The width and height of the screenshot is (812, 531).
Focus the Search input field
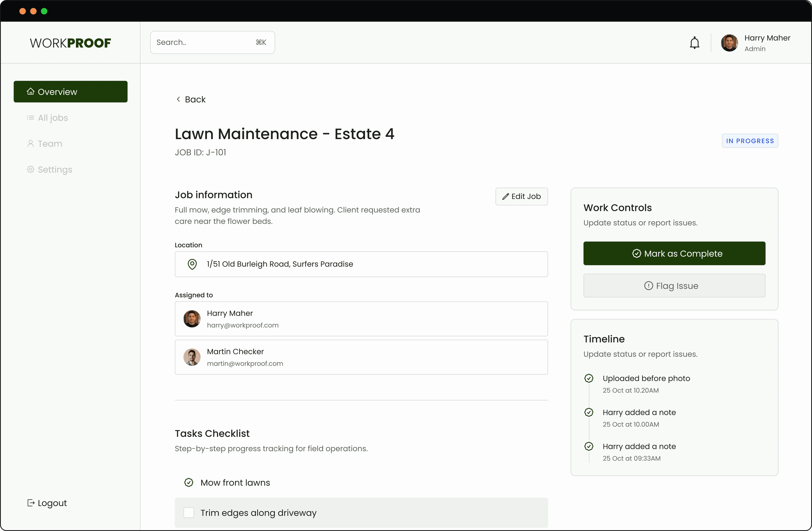(x=205, y=42)
